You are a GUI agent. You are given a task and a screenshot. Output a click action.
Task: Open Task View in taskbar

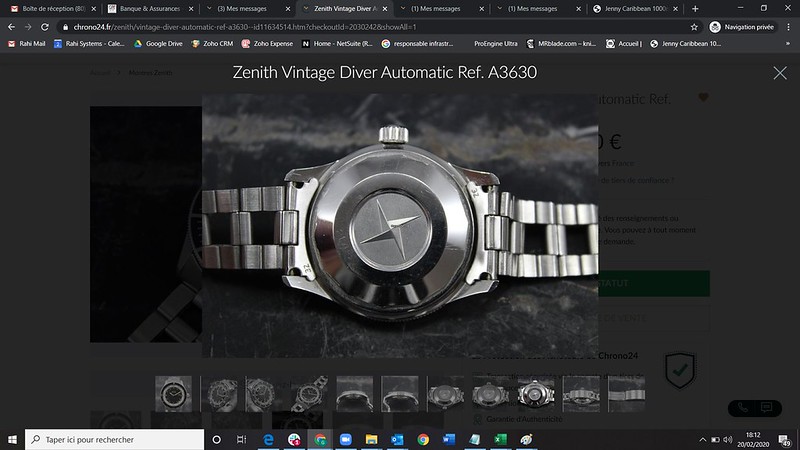pyautogui.click(x=242, y=439)
